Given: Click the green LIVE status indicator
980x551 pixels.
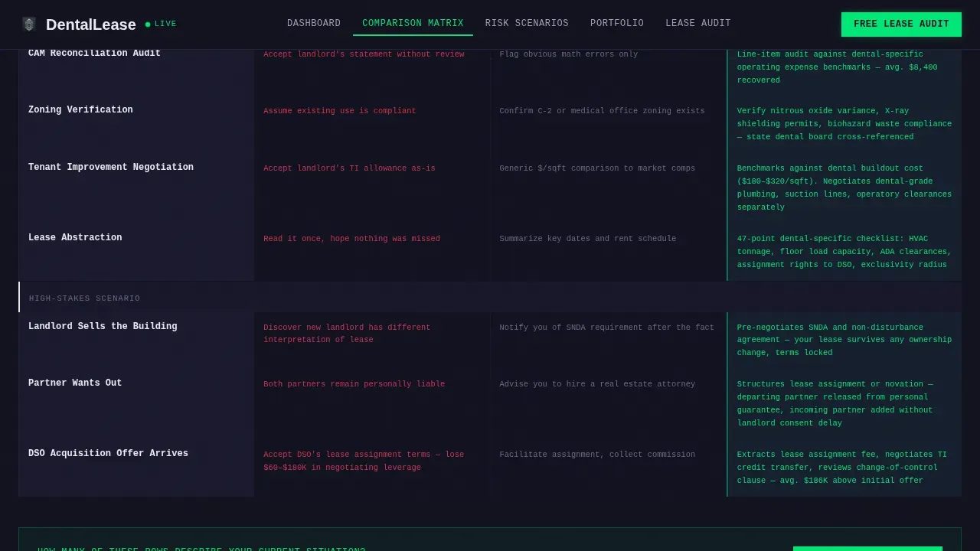Looking at the screenshot, I should (161, 24).
